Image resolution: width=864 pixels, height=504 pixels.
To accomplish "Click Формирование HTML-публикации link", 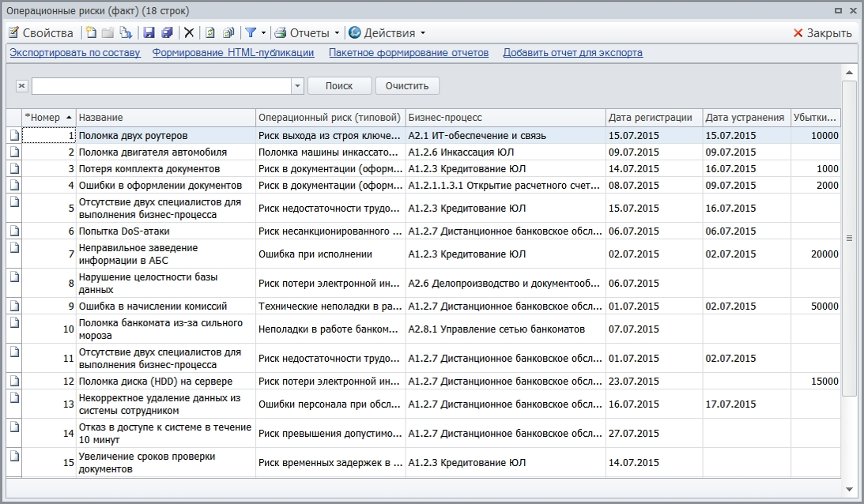I will [233, 53].
